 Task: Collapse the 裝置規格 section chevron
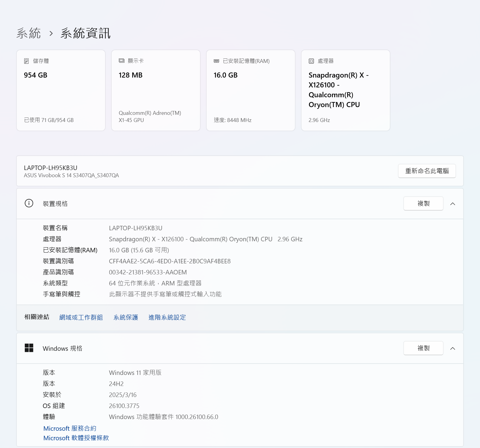[x=453, y=204]
